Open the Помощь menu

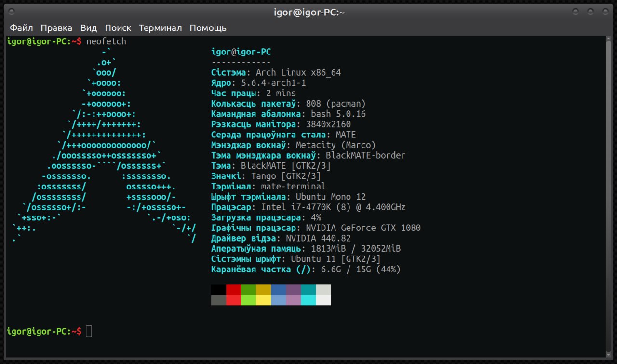pos(208,28)
